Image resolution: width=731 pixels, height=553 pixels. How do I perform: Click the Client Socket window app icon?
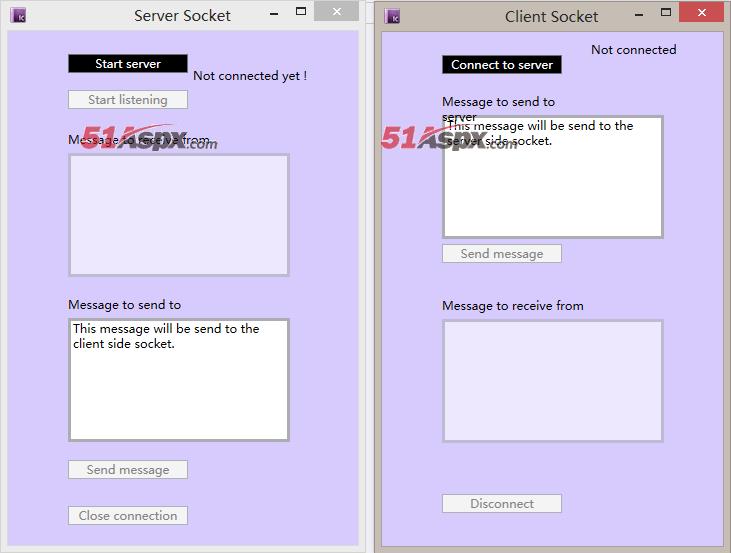[393, 16]
